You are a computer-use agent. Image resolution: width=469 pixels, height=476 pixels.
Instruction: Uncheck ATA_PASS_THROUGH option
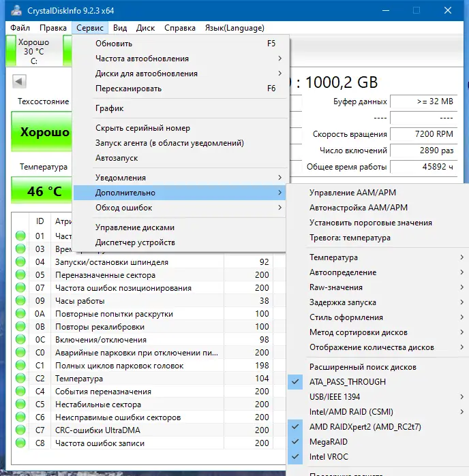point(377,381)
